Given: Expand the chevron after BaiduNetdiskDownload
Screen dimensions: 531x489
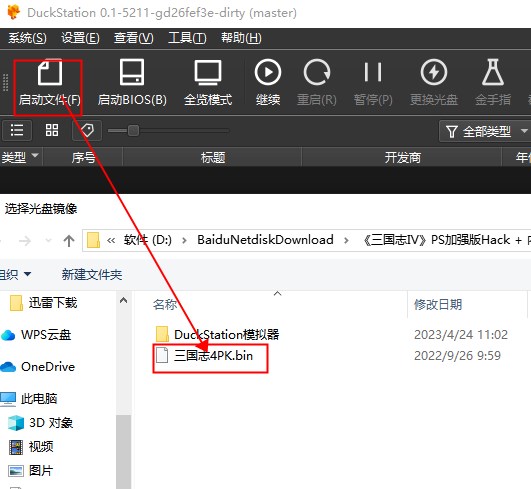Looking at the screenshot, I should tap(346, 240).
